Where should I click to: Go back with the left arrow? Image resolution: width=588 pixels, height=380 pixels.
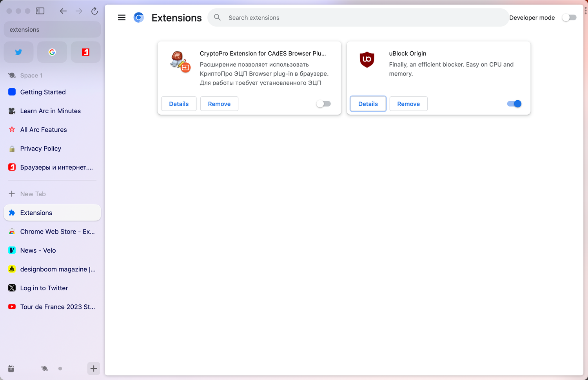click(63, 11)
